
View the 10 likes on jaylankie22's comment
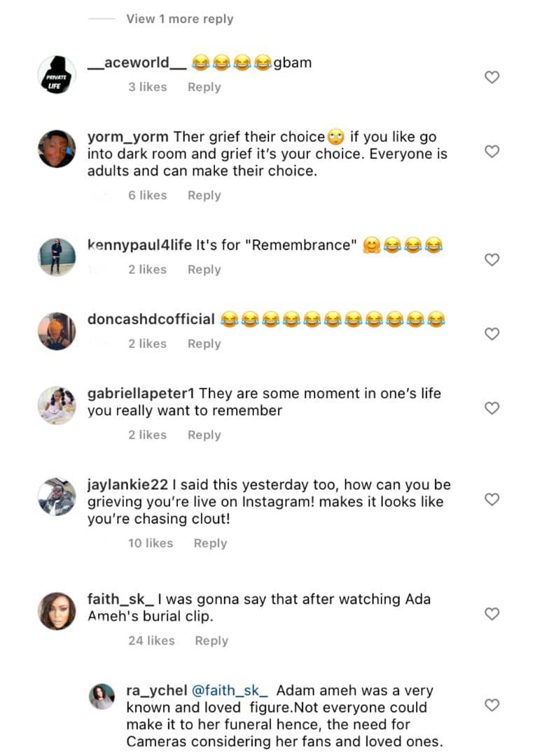(x=150, y=543)
